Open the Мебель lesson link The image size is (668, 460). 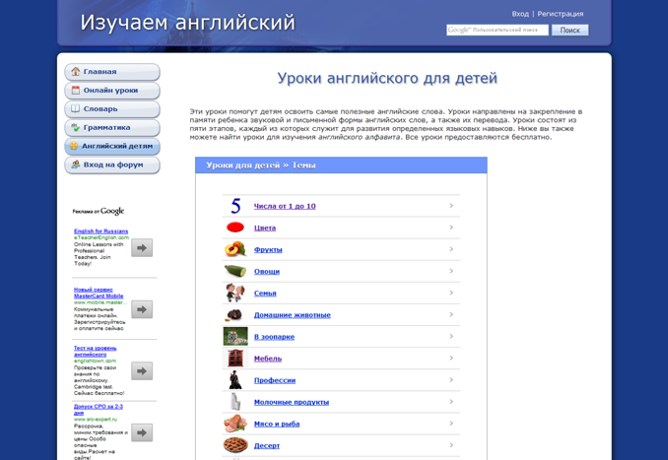point(268,359)
